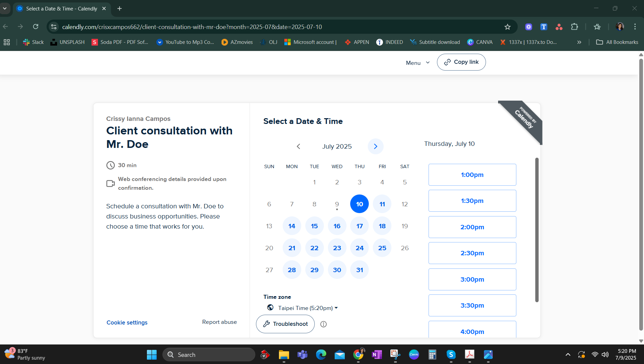Image resolution: width=644 pixels, height=364 pixels.
Task: Open Microsoft Teams from taskbar
Action: (302, 355)
